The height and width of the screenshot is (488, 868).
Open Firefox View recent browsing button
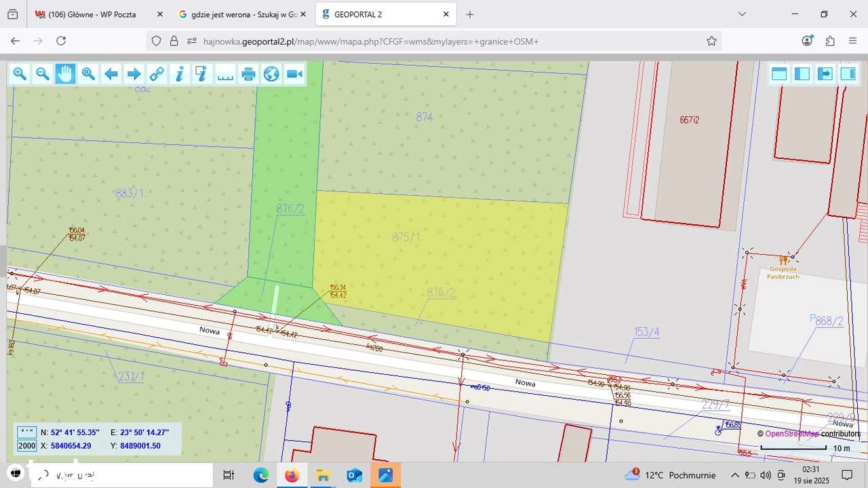[12, 14]
